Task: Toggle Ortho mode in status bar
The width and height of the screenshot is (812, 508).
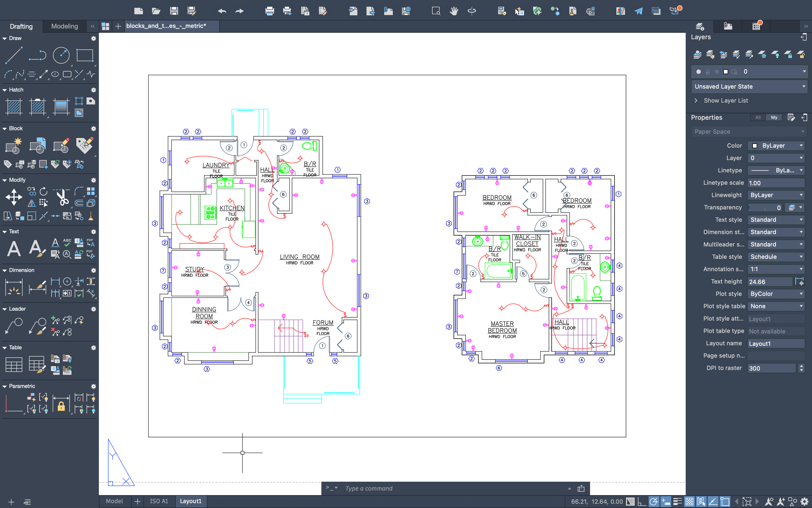Action: coord(642,502)
